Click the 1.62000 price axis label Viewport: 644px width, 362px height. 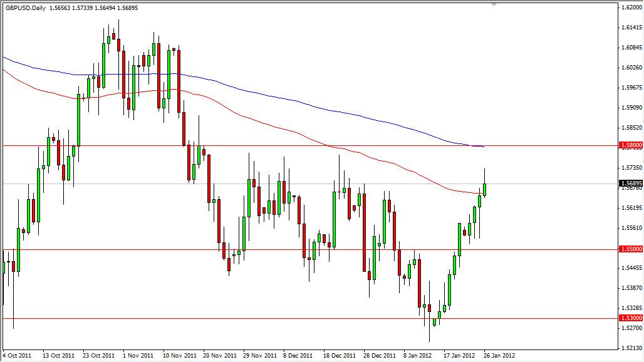[x=631, y=8]
